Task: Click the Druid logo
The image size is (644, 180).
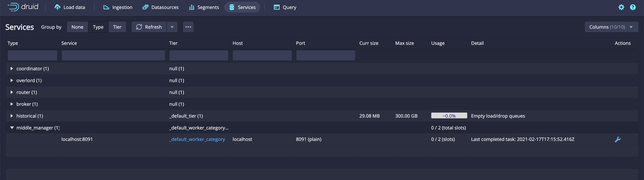Action: pyautogui.click(x=23, y=7)
